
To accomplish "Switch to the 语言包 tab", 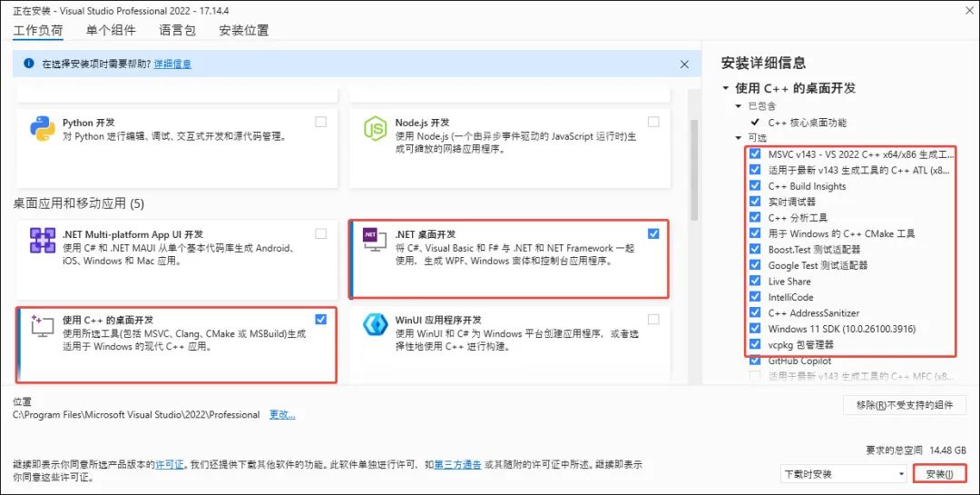I will [178, 30].
